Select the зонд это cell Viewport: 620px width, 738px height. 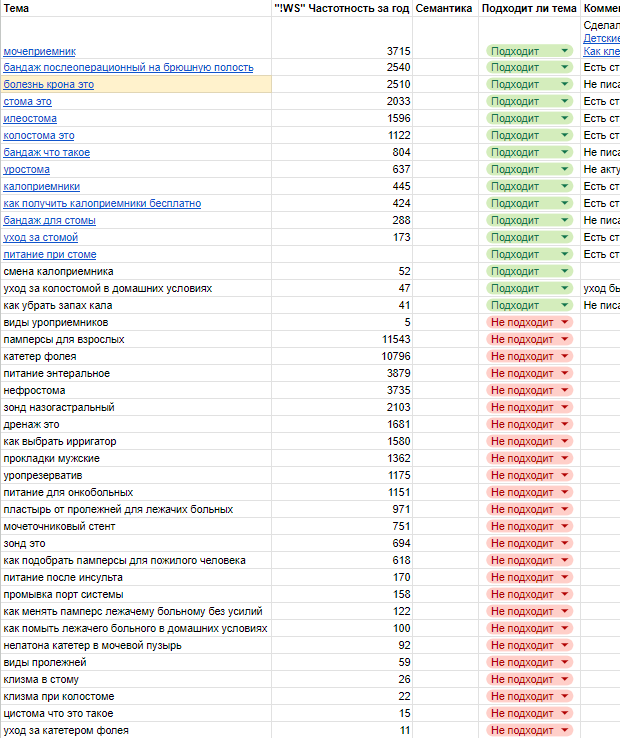(136, 543)
